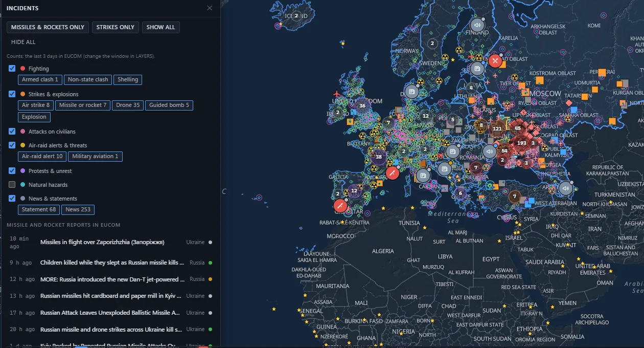Open the 6 cluster over Greece
Viewport: 644px width, 348px height.
461,193
